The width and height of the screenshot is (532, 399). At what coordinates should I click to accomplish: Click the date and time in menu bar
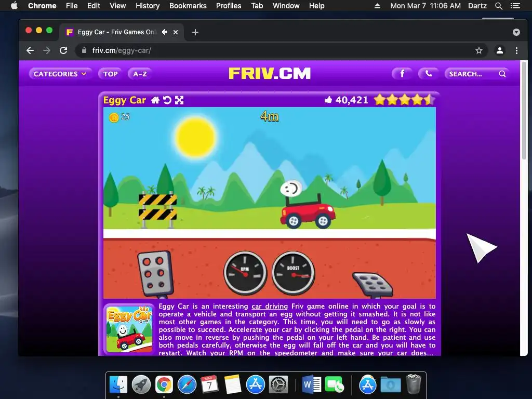(x=425, y=6)
